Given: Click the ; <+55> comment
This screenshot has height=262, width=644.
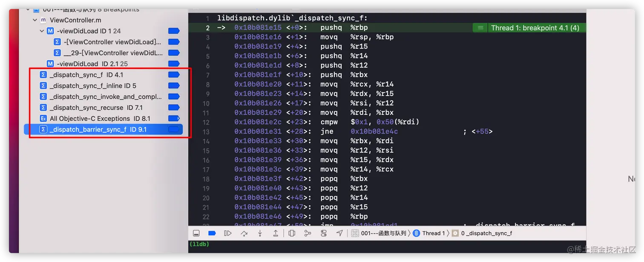Looking at the screenshot, I should (x=477, y=131).
